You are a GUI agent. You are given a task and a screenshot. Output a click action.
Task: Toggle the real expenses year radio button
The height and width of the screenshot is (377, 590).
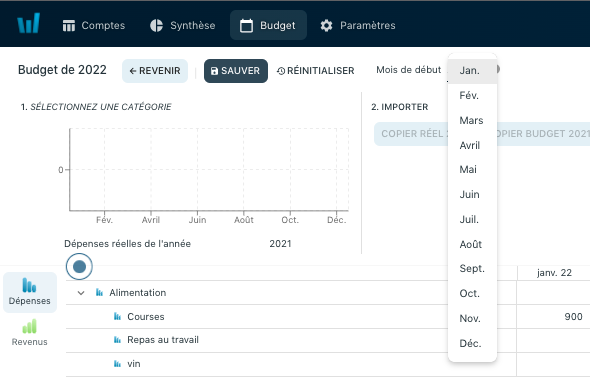tap(79, 266)
